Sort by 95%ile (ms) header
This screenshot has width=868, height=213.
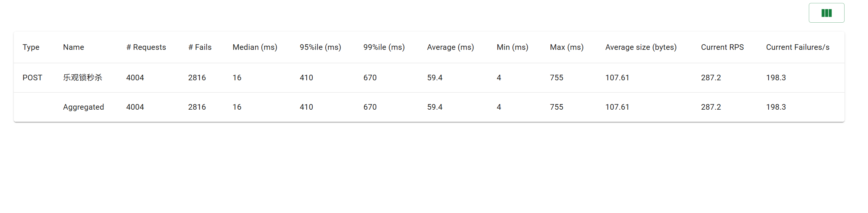pyautogui.click(x=320, y=47)
